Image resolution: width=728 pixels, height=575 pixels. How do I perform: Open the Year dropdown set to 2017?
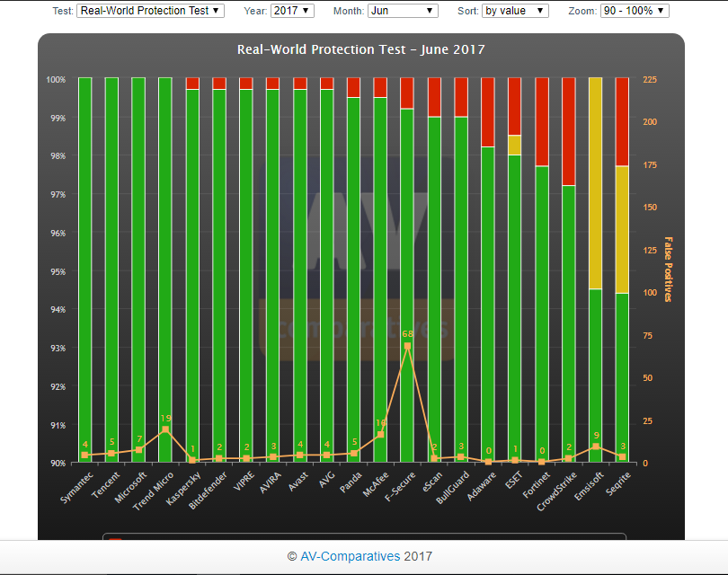coord(292,11)
